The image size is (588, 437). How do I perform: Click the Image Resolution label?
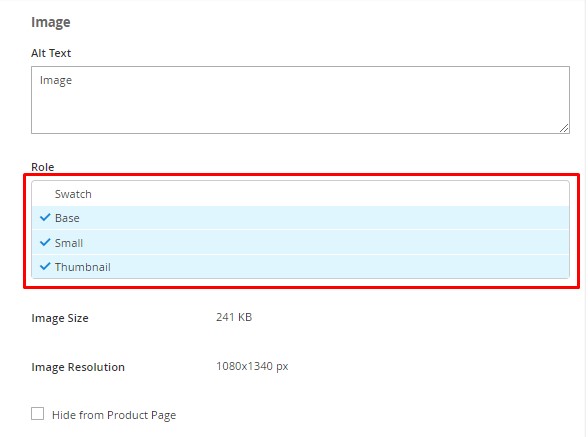coord(78,367)
